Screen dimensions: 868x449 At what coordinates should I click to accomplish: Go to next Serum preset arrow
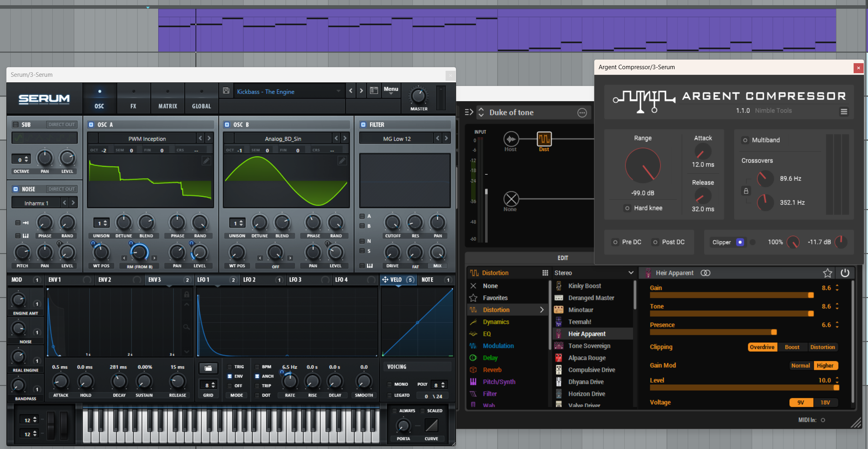coord(361,91)
